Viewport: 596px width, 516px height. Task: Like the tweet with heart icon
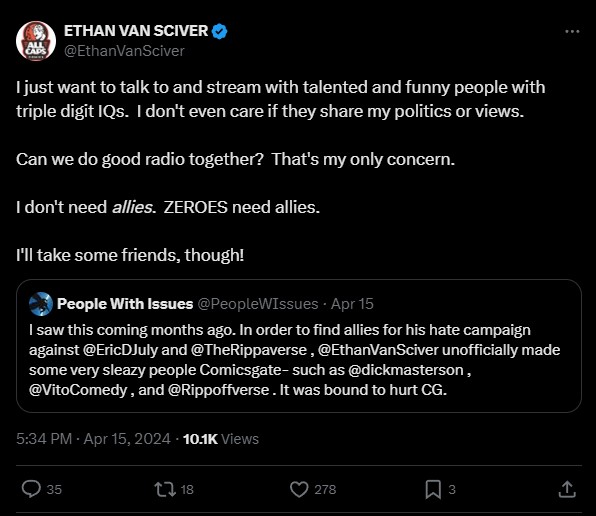coord(299,489)
